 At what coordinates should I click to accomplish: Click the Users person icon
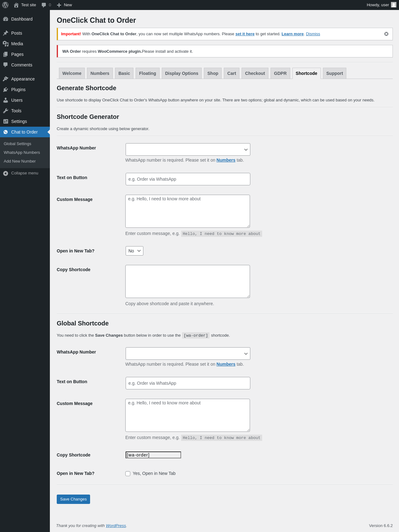[x=6, y=100]
